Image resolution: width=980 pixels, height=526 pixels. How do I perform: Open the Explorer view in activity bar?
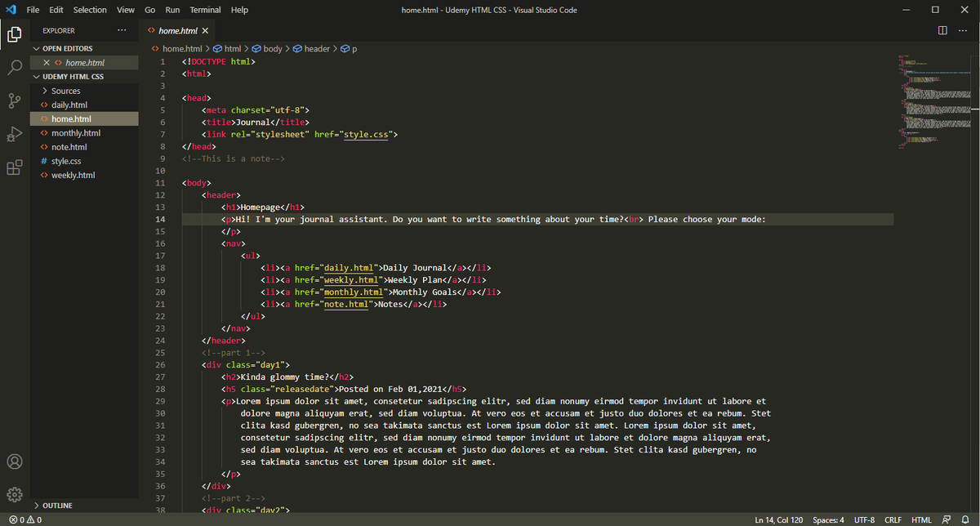15,34
